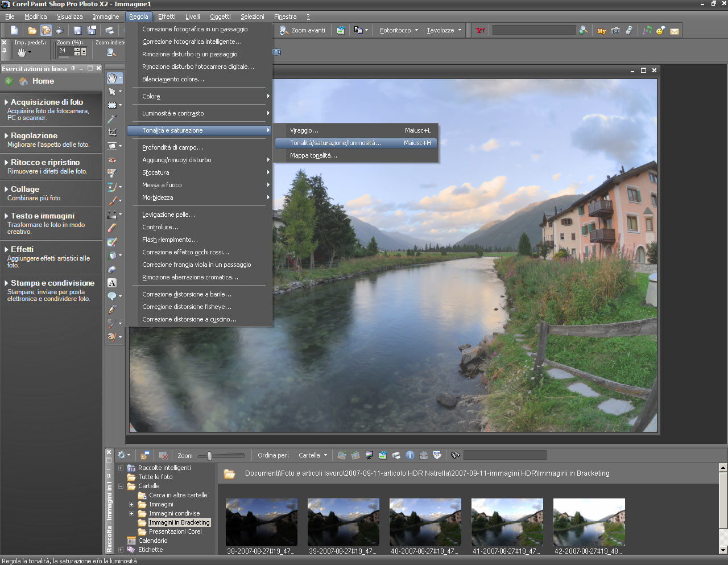The width and height of the screenshot is (728, 565).
Task: Select thumbnail 40-2007-08-27 in organizer
Action: coord(425,522)
